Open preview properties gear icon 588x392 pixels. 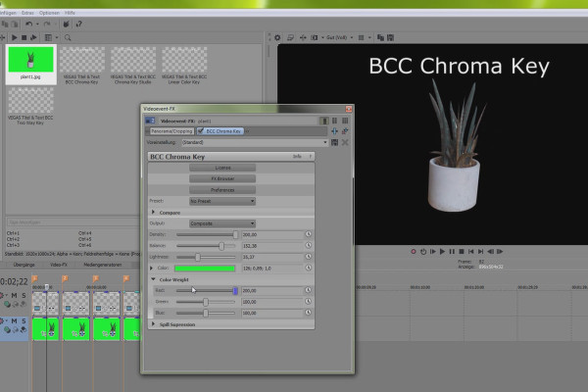point(277,37)
